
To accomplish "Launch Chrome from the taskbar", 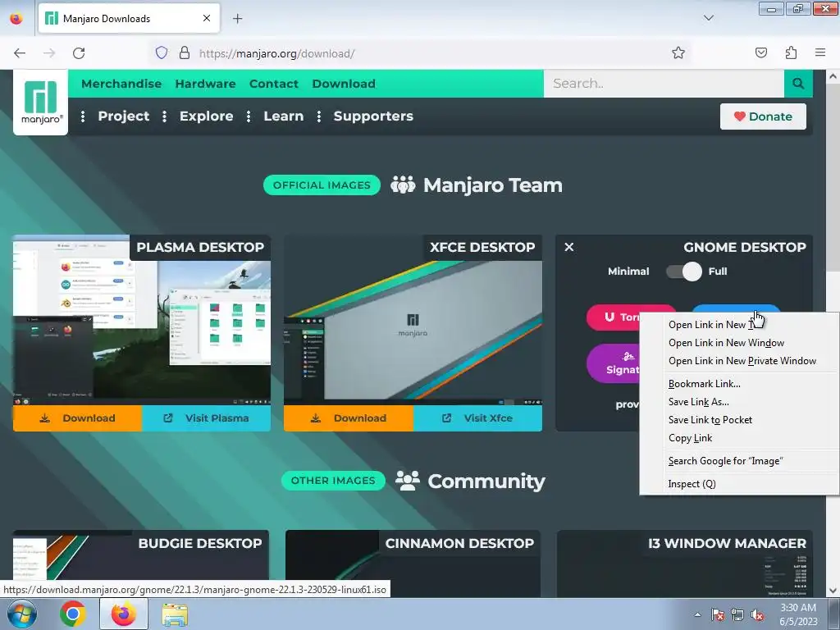I will (x=73, y=614).
